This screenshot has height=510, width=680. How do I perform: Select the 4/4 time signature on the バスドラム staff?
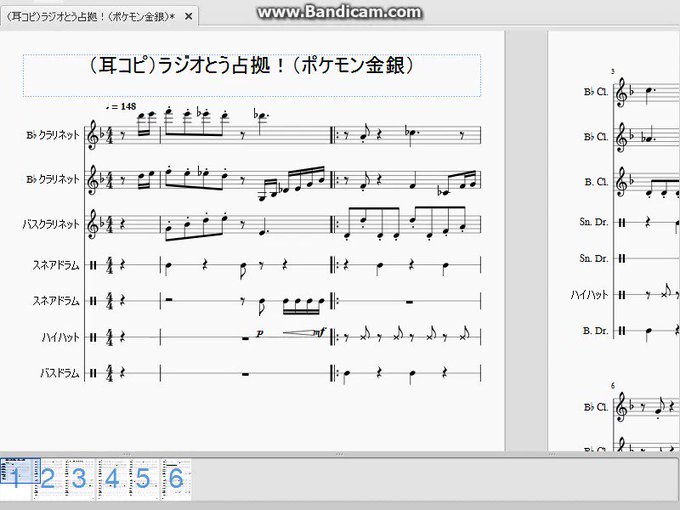(109, 373)
